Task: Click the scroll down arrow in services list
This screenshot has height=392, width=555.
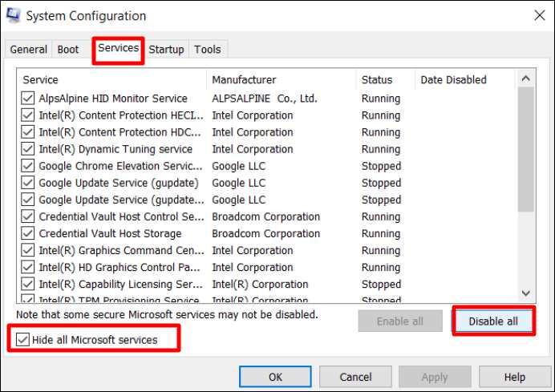Action: pyautogui.click(x=526, y=293)
